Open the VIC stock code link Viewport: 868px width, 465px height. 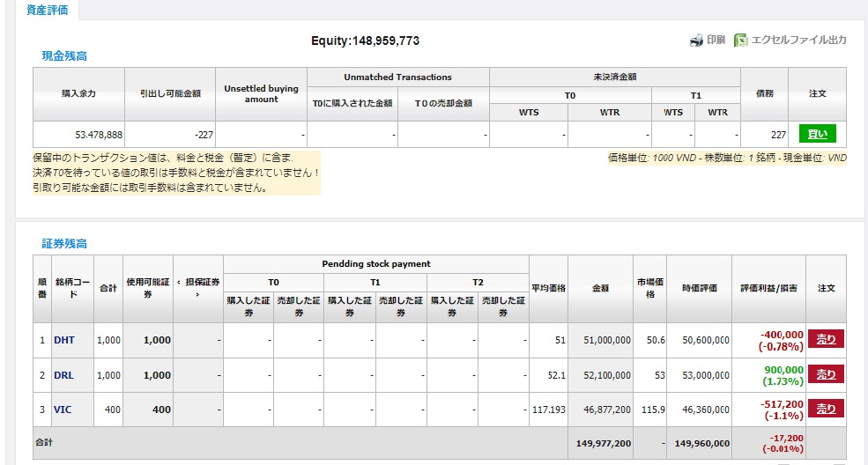tap(63, 410)
